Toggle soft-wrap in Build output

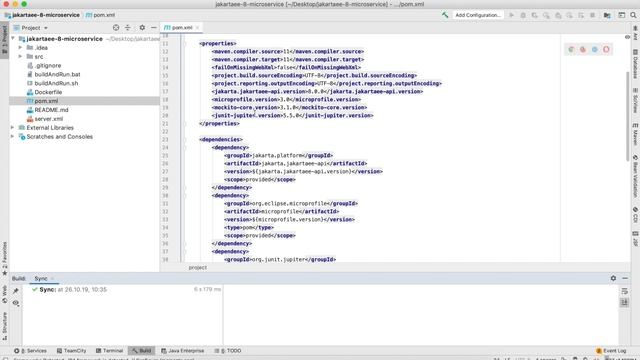pyautogui.click(x=624, y=291)
